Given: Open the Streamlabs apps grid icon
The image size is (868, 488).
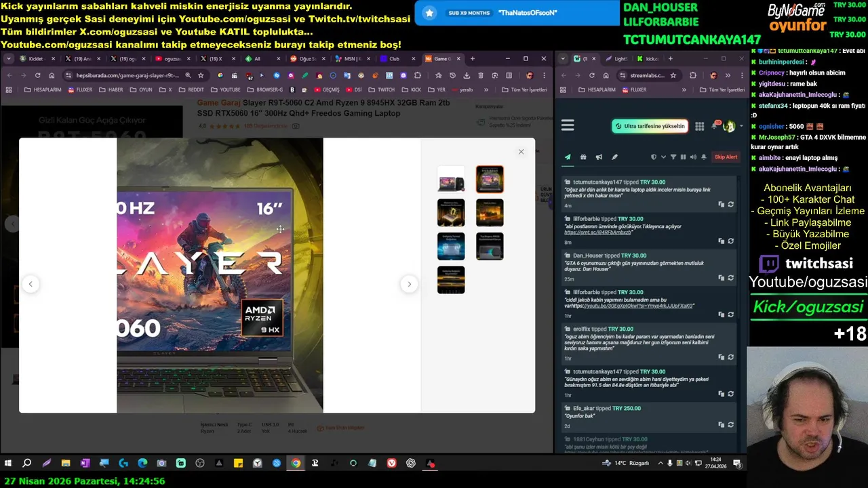Looking at the screenshot, I should 699,126.
